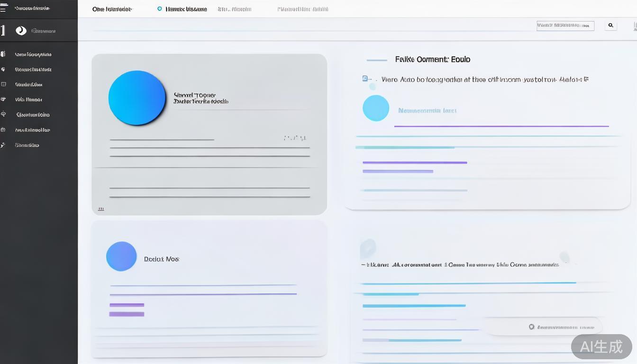Click the long blue progress bar in bottom-right card

(x=468, y=283)
